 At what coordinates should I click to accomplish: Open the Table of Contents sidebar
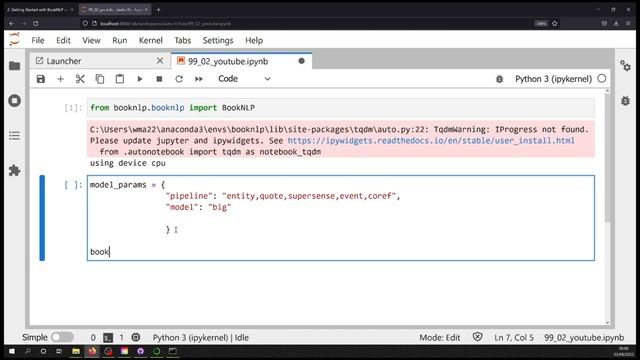(x=15, y=136)
